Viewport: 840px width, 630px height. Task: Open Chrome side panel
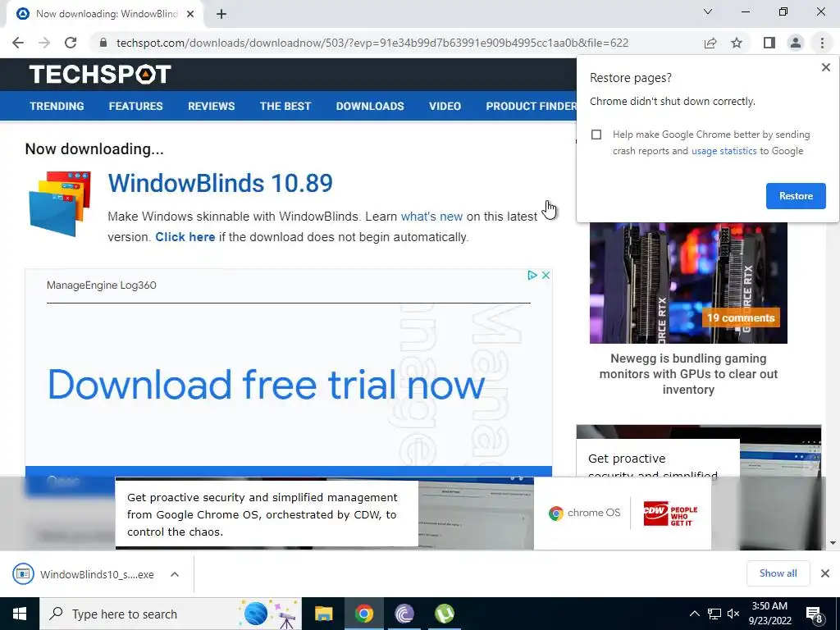coord(769,43)
